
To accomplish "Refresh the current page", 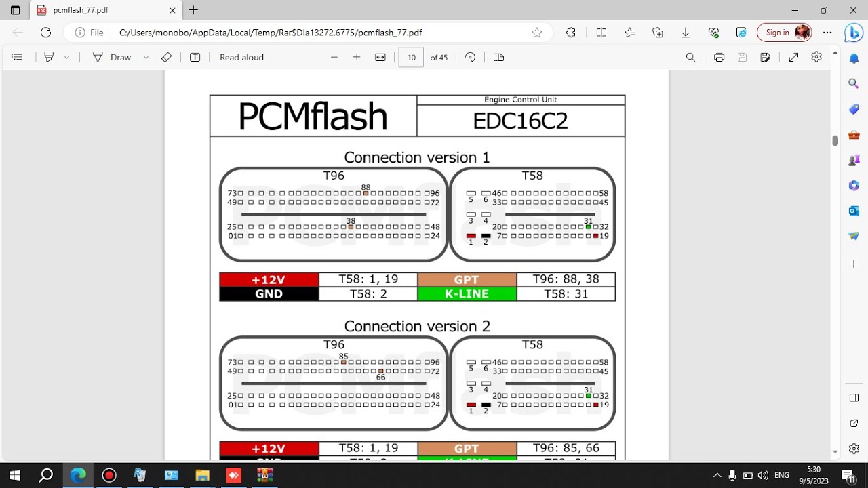I will coord(45,33).
